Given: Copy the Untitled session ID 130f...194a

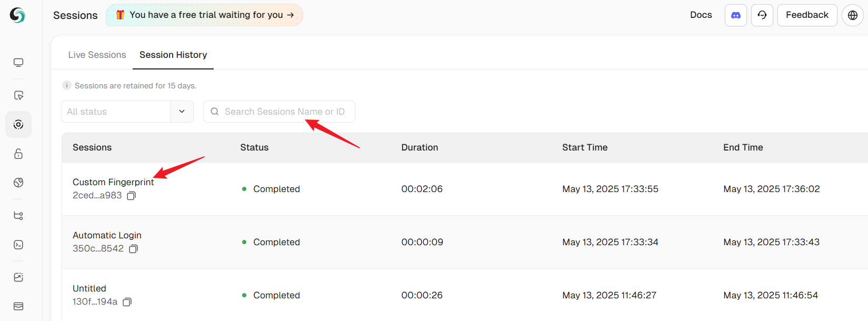Looking at the screenshot, I should (127, 302).
